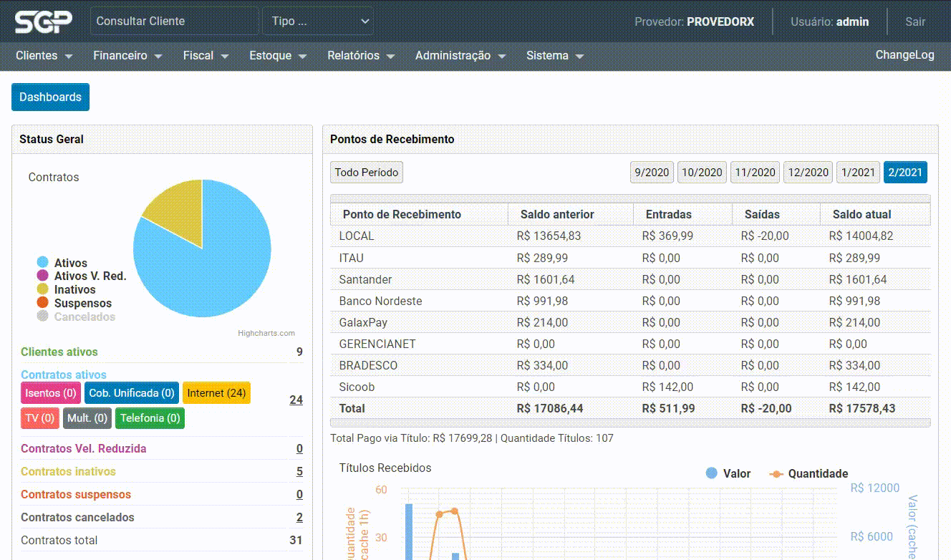Select the 12/2020 period
The height and width of the screenshot is (560, 951).
coord(808,173)
